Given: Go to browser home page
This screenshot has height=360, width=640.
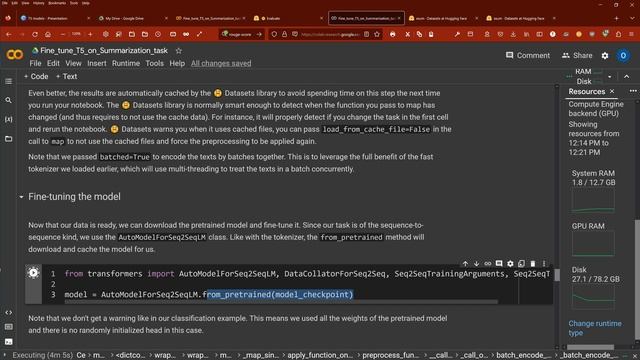Looking at the screenshot, I should click(x=48, y=34).
